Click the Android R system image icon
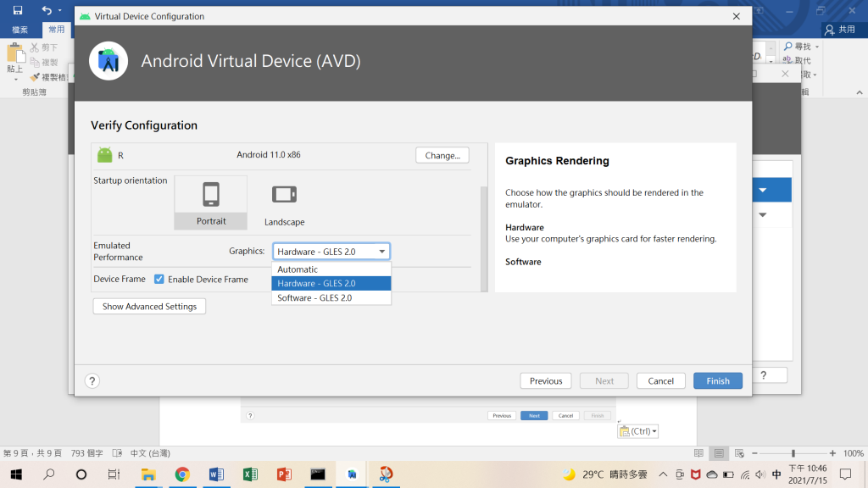 [x=104, y=155]
